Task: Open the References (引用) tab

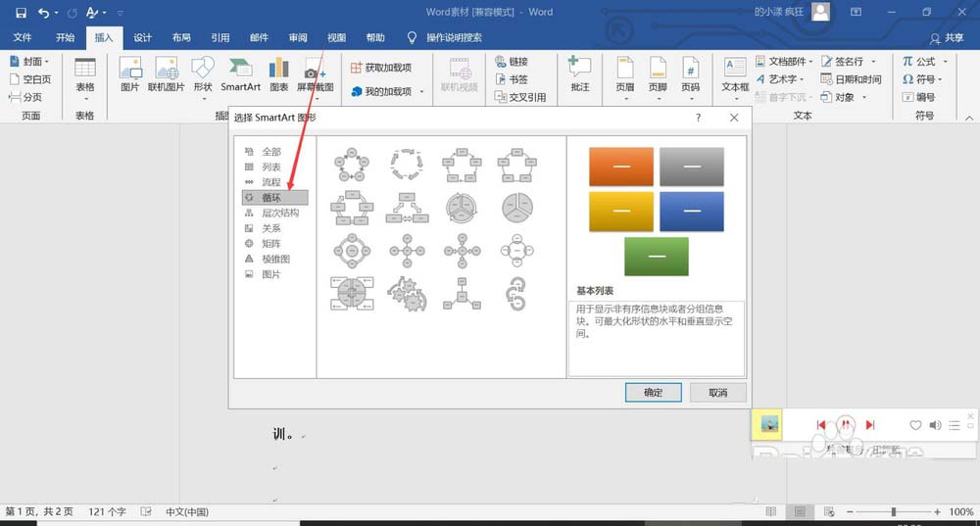Action: pyautogui.click(x=220, y=37)
